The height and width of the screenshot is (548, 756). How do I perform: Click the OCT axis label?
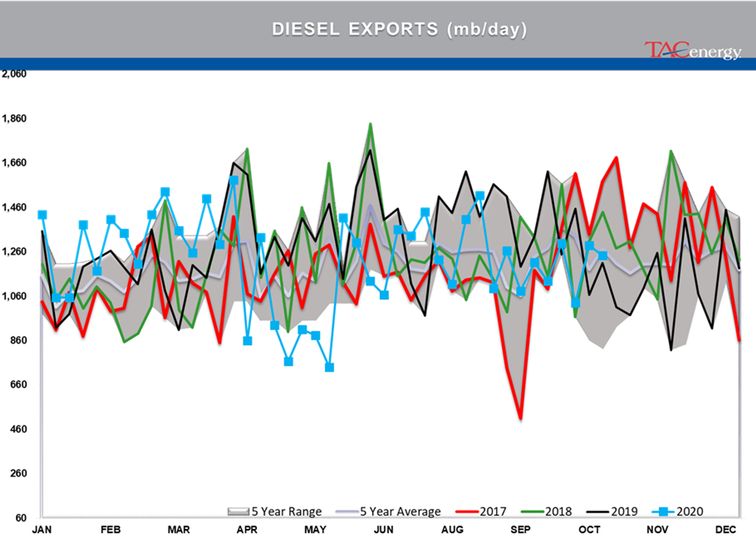pyautogui.click(x=589, y=530)
